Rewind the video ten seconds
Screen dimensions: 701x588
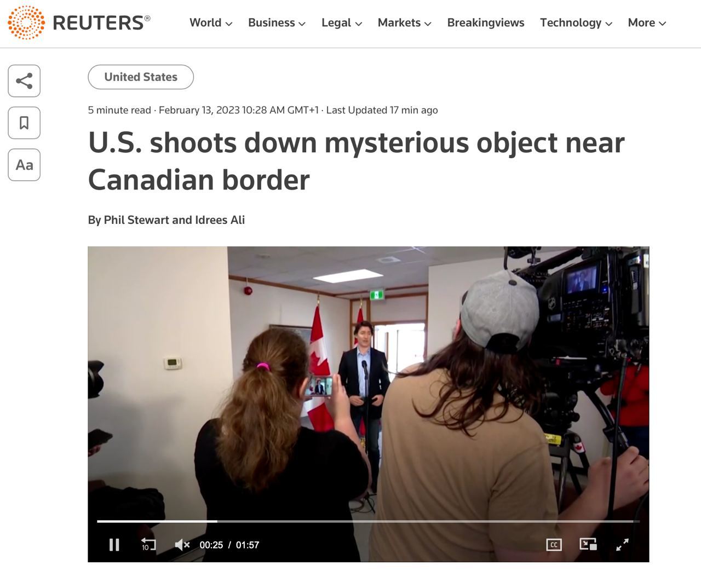(x=148, y=545)
